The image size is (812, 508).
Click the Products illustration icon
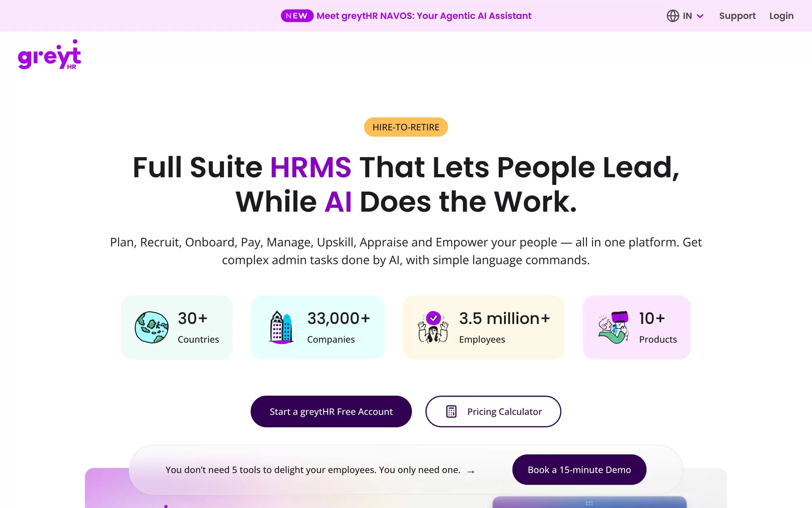pos(613,327)
